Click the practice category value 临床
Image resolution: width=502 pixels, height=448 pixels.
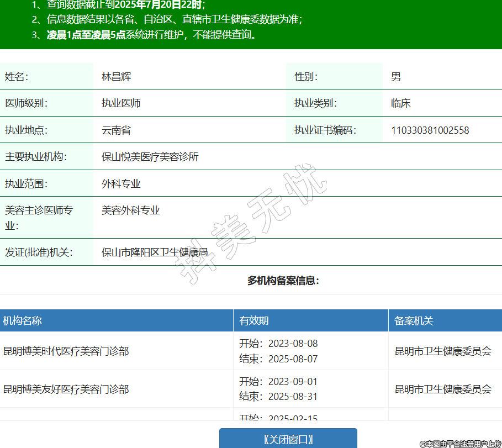(x=400, y=103)
